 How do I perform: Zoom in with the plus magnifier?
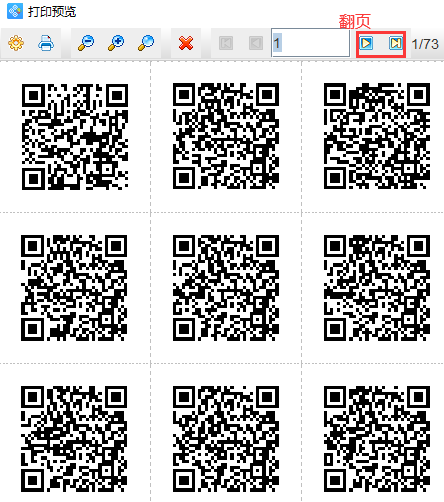[x=116, y=43]
